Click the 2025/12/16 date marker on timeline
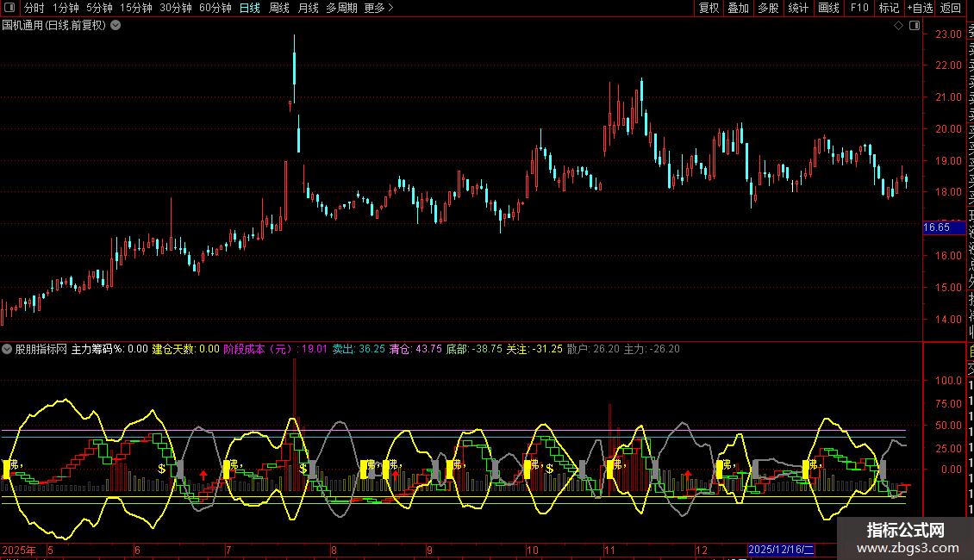The image size is (974, 560). pos(780,550)
